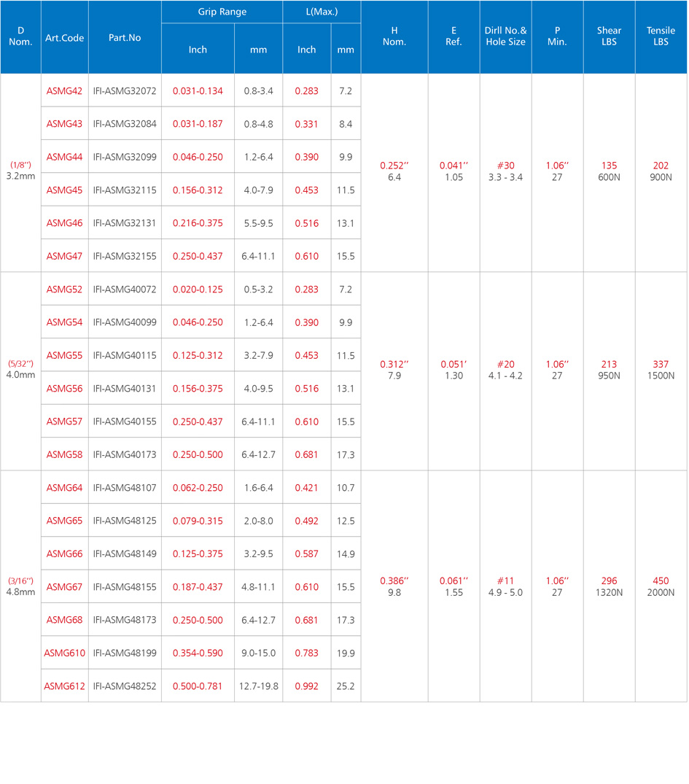Select the ASMG65 art code
This screenshot has height=784, width=689.
coord(64,521)
